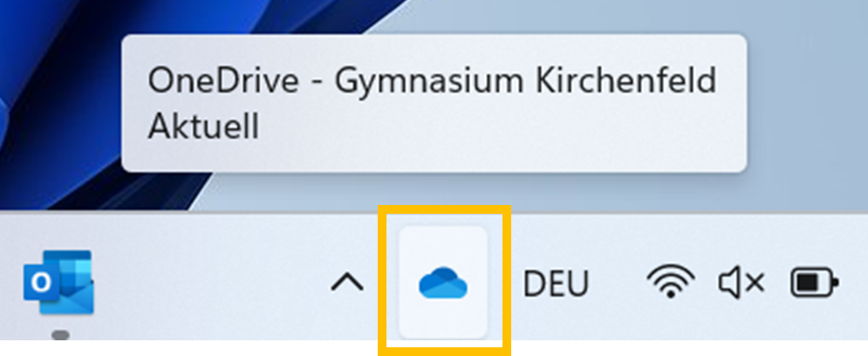Switch the DEU input language indicator
This screenshot has height=356, width=868.
[555, 283]
